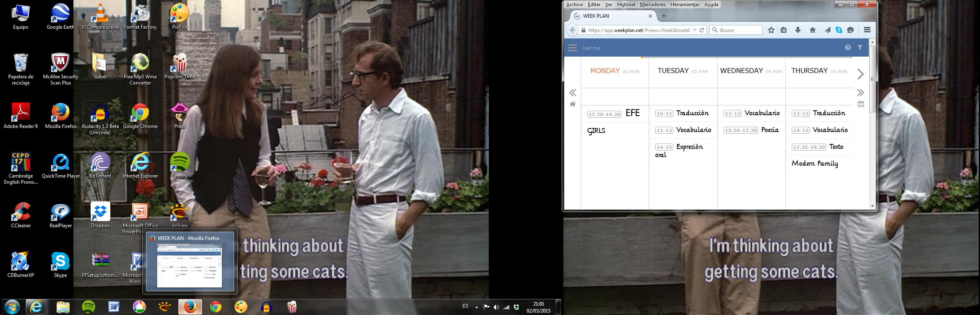Open a new Firefox tab with plus
The image size is (980, 315).
[664, 16]
